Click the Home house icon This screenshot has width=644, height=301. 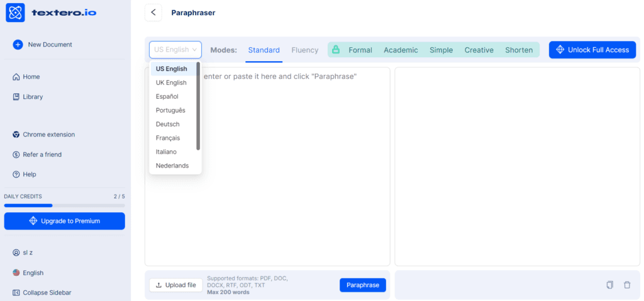tap(16, 77)
